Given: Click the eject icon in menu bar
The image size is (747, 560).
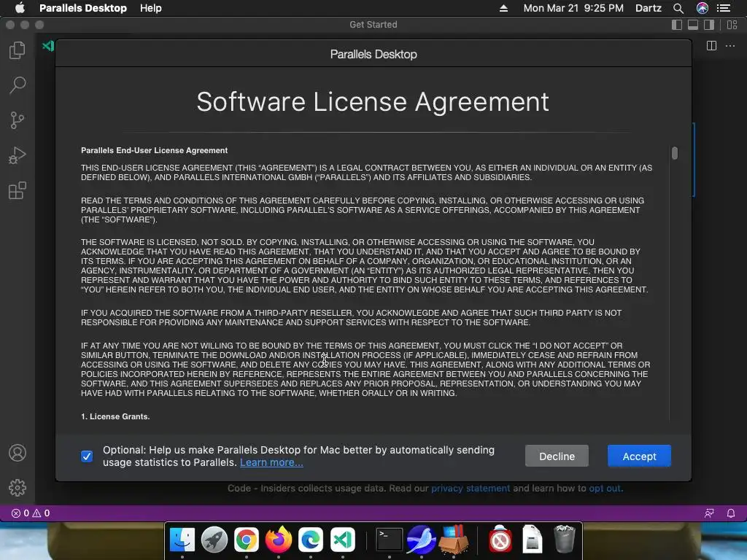Looking at the screenshot, I should pos(503,8).
